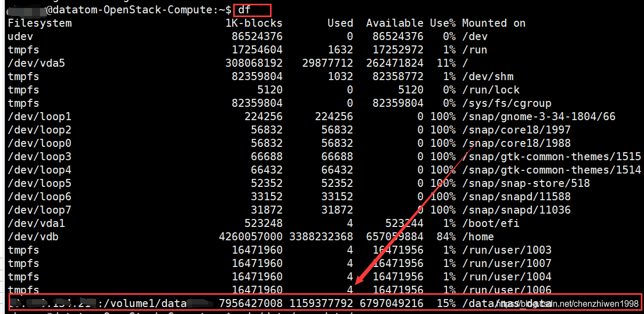Image resolution: width=644 pixels, height=314 pixels.
Task: Click '/snap/snapd/11036' mount path
Action: pos(516,210)
